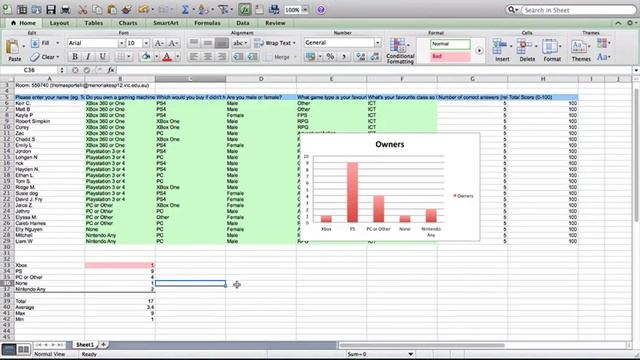Click the Insert cells button
This screenshot has width=640, height=360.
[502, 50]
